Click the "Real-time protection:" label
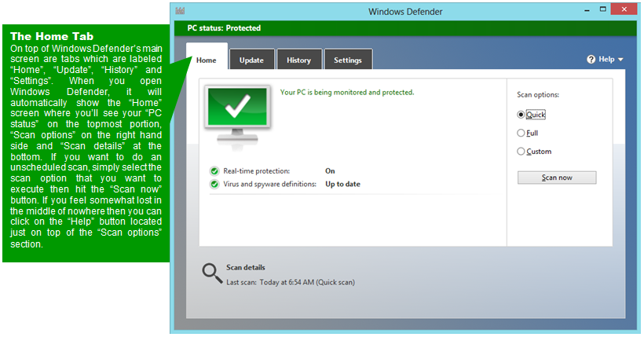This screenshot has height=337, width=644. point(256,171)
